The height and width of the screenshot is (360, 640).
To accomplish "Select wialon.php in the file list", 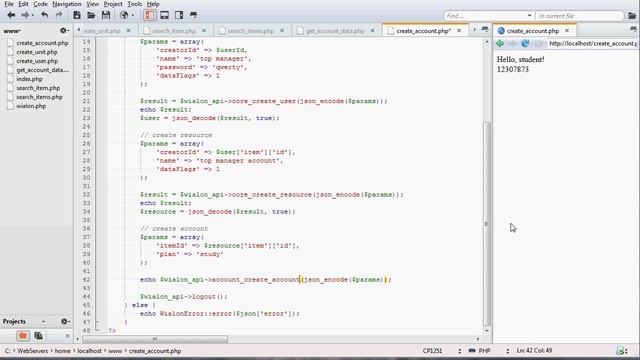I will coord(31,106).
